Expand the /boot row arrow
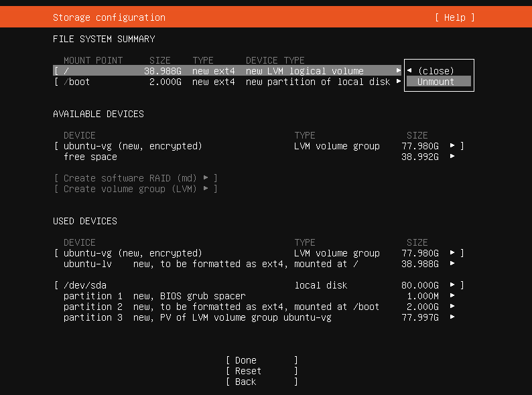The width and height of the screenshot is (532, 395). point(399,82)
